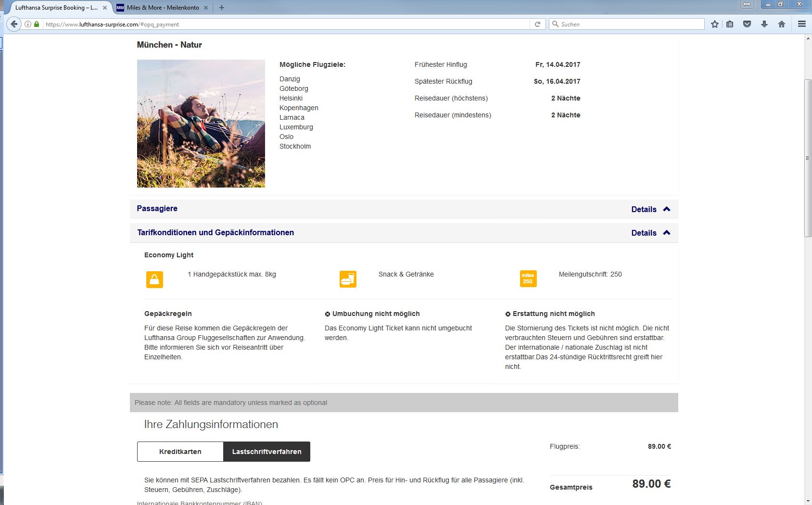Click the yellow hand luggage icon

pos(154,279)
